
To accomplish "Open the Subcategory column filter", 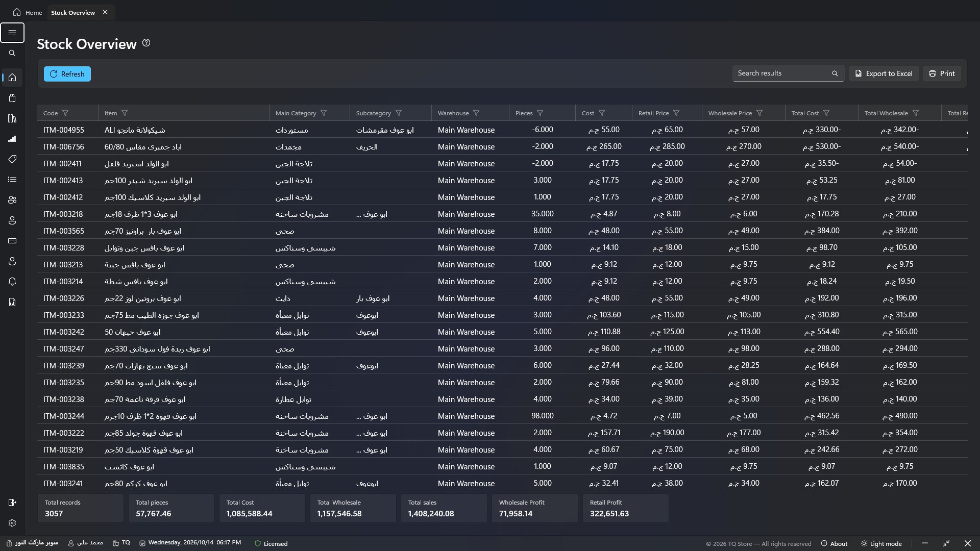I will coord(399,113).
